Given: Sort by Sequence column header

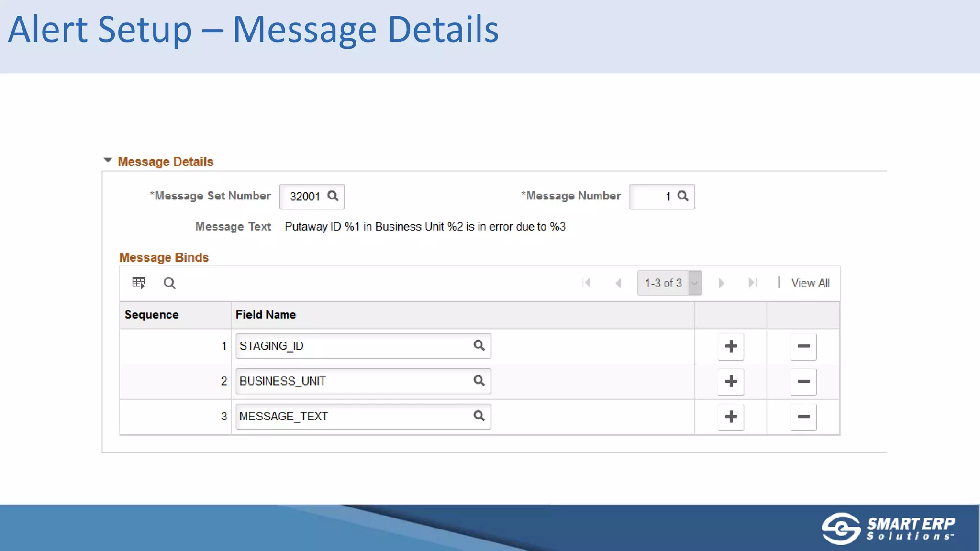Looking at the screenshot, I should click(152, 315).
